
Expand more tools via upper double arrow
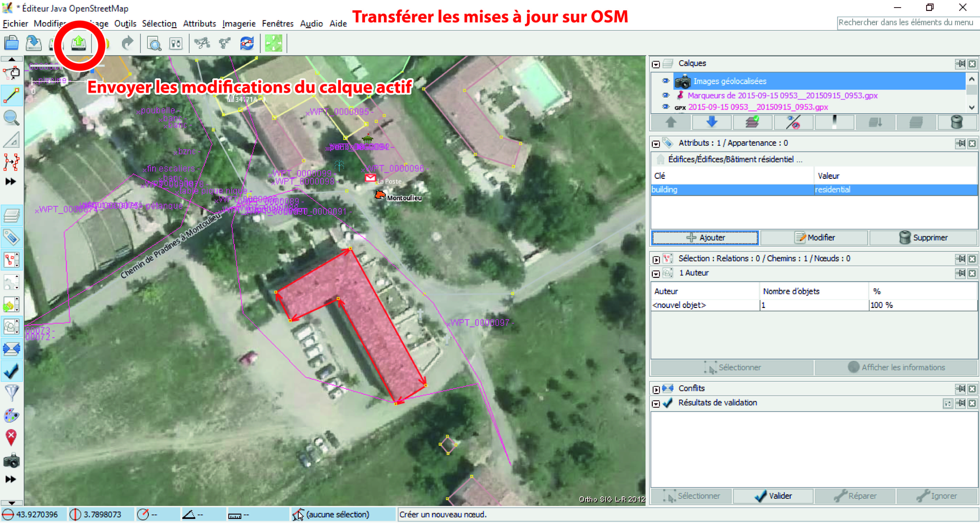[11, 182]
